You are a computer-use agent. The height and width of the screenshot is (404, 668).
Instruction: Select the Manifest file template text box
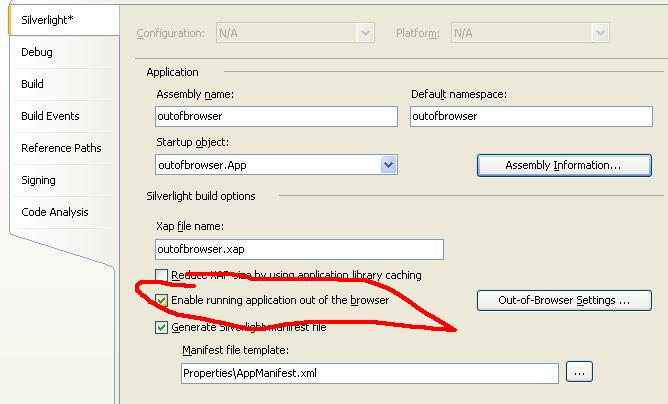point(369,373)
